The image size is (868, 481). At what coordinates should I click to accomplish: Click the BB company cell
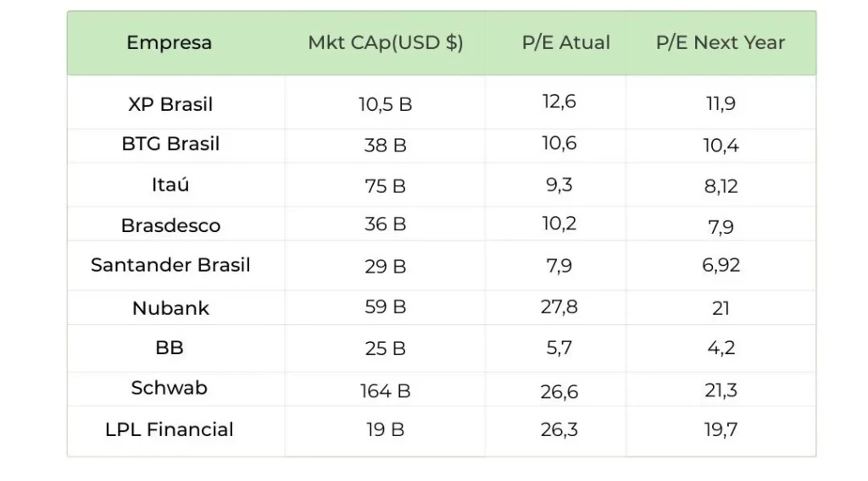(170, 348)
